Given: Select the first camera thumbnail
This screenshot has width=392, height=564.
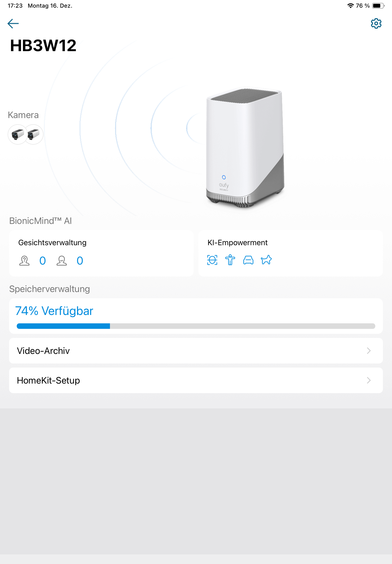Looking at the screenshot, I should 17,134.
